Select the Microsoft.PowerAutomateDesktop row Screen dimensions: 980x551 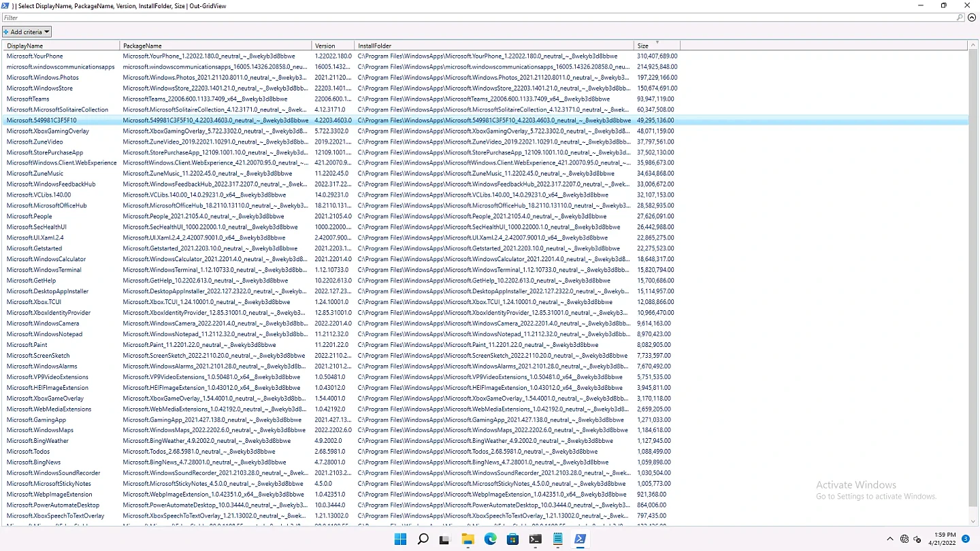click(485, 505)
